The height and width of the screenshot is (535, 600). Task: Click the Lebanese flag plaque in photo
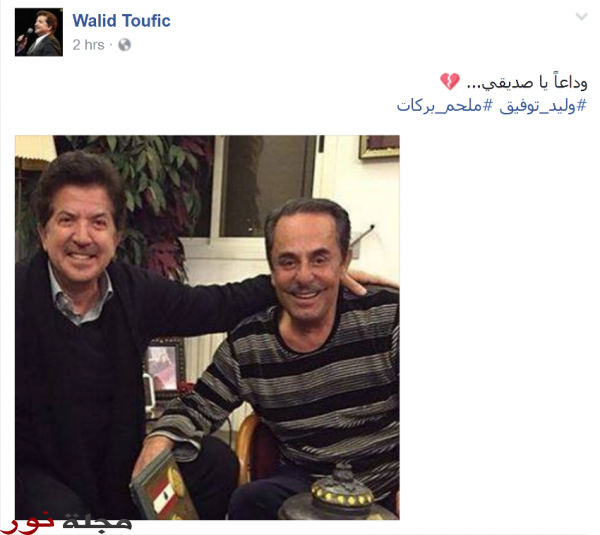(x=163, y=490)
